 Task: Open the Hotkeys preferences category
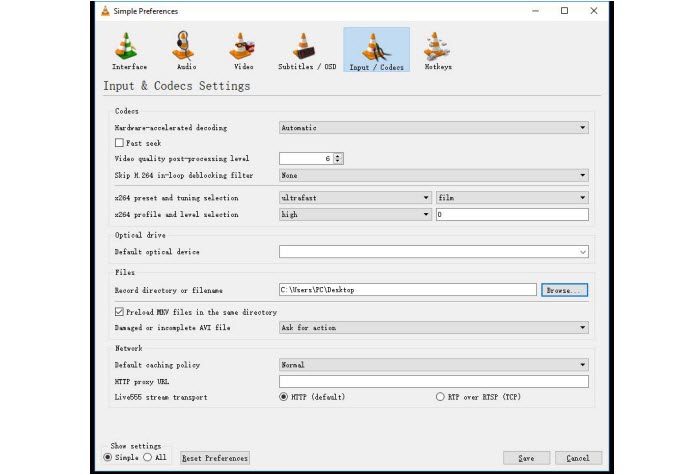pyautogui.click(x=438, y=50)
